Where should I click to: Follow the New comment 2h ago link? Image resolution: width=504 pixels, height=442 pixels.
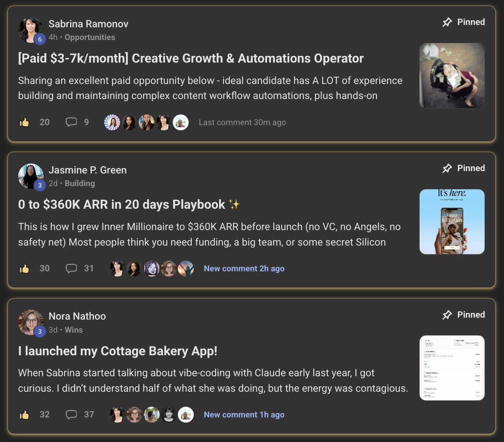[244, 268]
